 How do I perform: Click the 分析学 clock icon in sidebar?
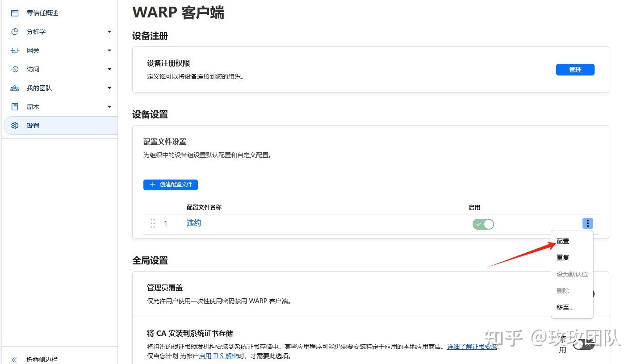[x=14, y=32]
